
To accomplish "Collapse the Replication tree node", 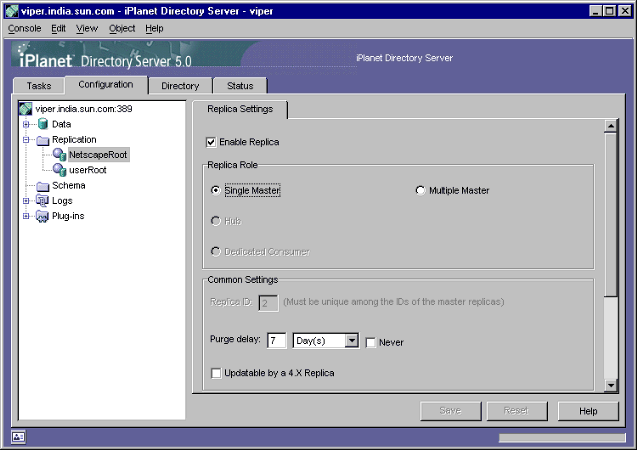I will click(x=26, y=140).
